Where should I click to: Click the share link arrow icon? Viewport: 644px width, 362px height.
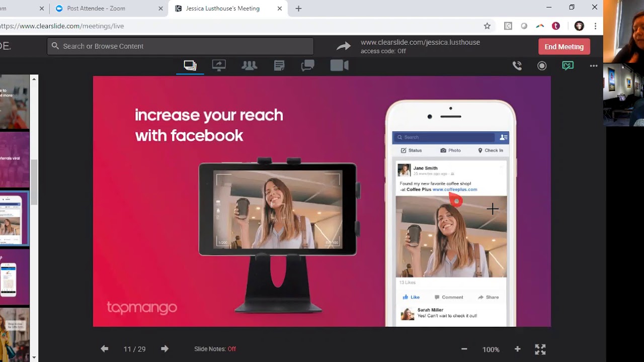coord(344,46)
